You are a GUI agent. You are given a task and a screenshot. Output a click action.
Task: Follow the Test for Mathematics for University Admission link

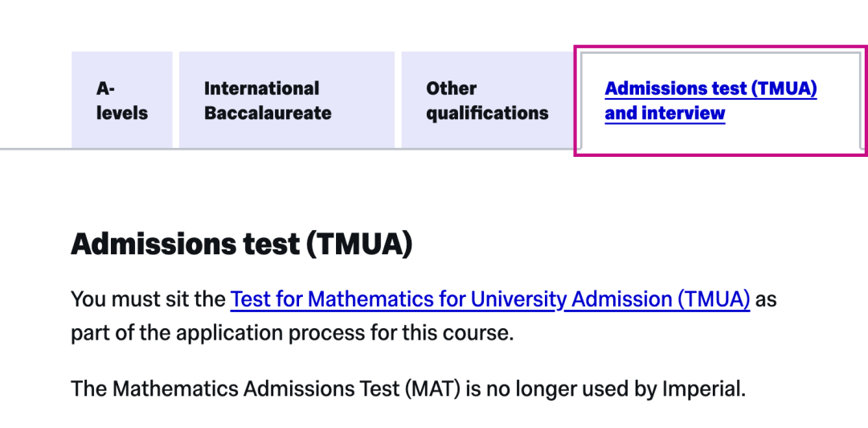(x=489, y=299)
